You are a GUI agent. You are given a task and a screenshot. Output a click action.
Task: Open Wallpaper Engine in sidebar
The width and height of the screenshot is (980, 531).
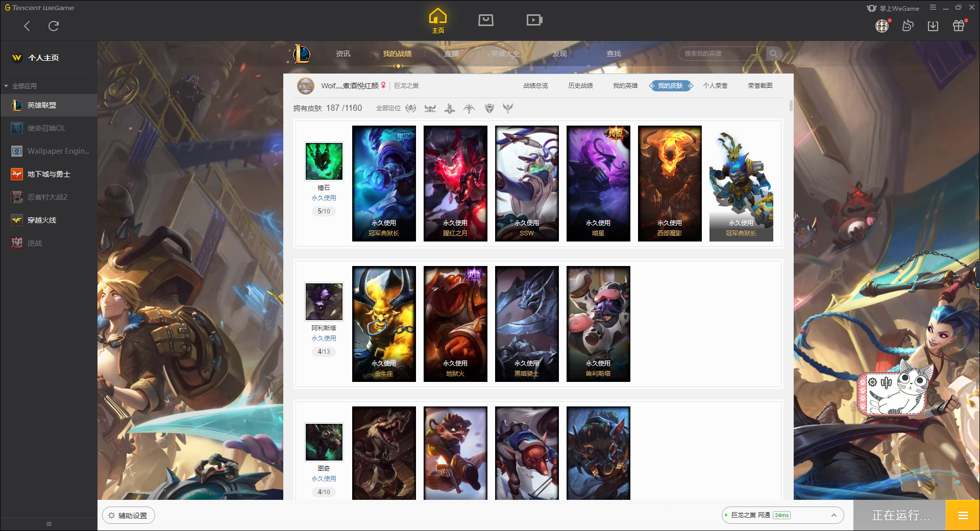(x=48, y=151)
